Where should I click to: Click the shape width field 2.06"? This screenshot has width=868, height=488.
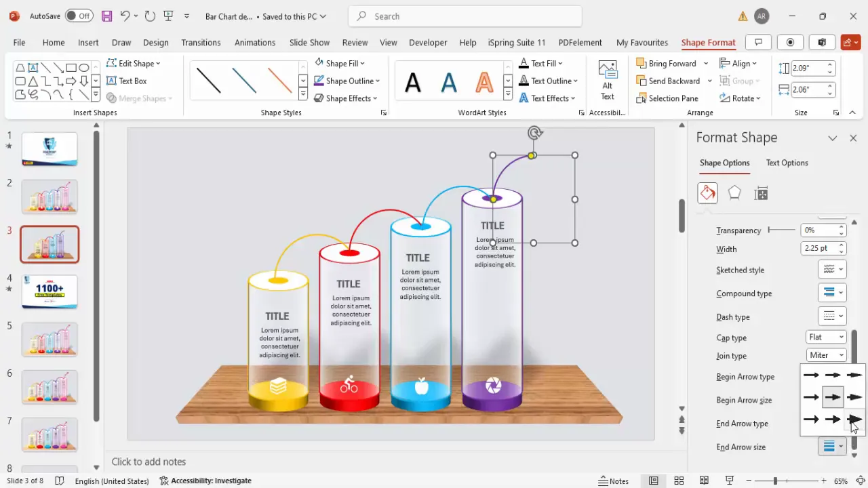808,89
